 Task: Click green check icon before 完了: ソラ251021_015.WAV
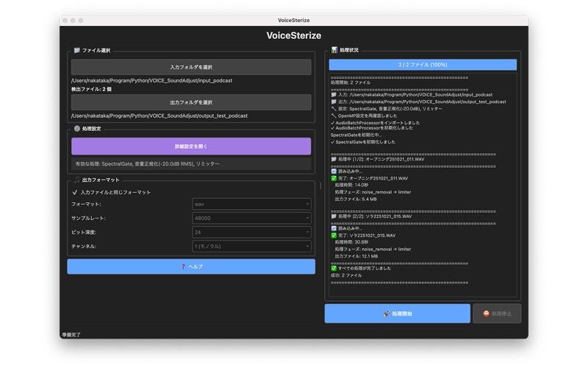pyautogui.click(x=334, y=236)
